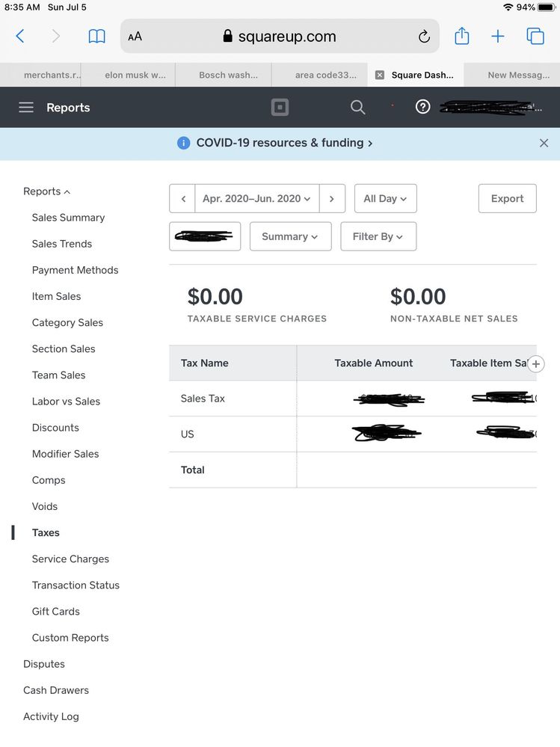560x747 pixels.
Task: Open search in Square dashboard
Action: tap(358, 108)
